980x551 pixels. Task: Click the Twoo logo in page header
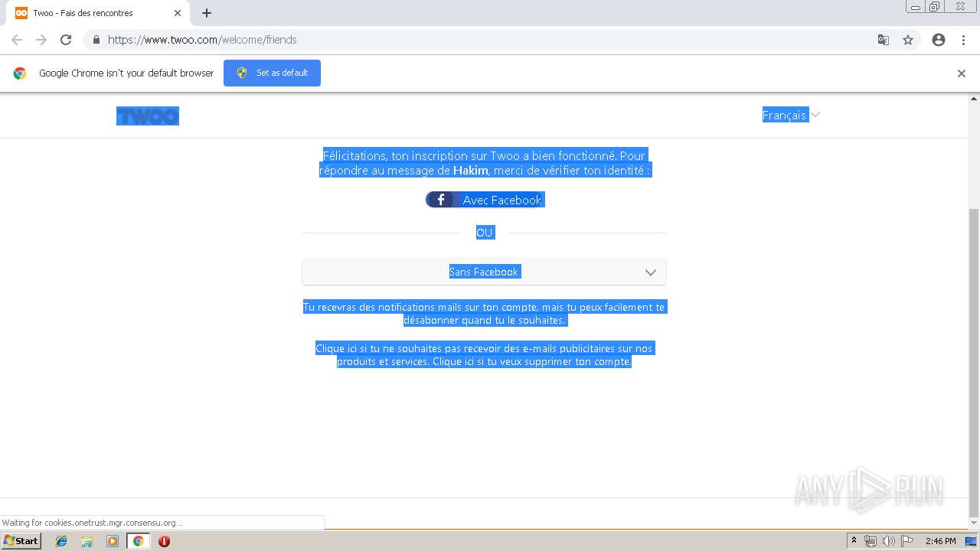tap(148, 116)
